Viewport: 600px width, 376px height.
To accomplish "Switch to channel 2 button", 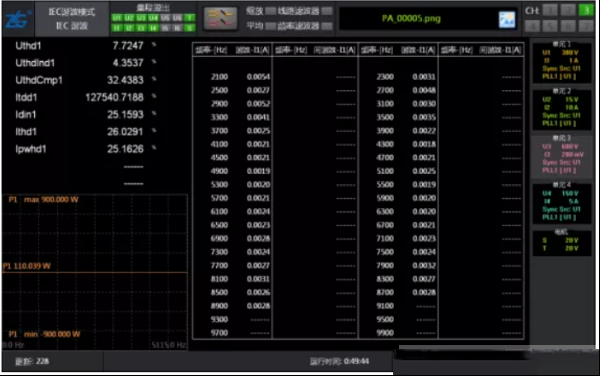I will tap(568, 10).
